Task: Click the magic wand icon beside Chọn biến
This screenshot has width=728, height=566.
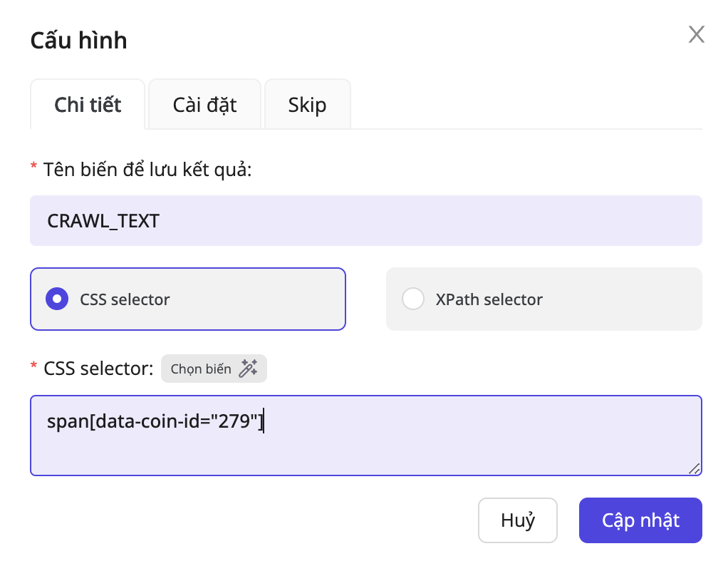Action: (248, 369)
